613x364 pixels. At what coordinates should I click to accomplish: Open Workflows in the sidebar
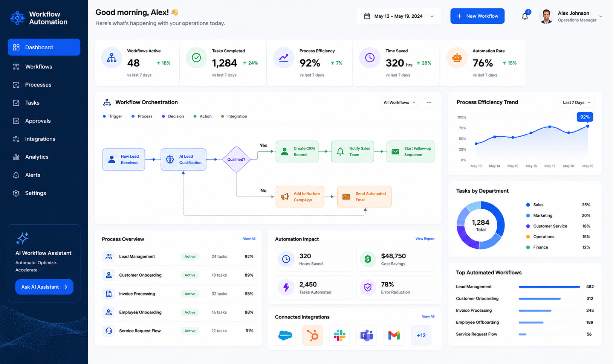pos(44,67)
